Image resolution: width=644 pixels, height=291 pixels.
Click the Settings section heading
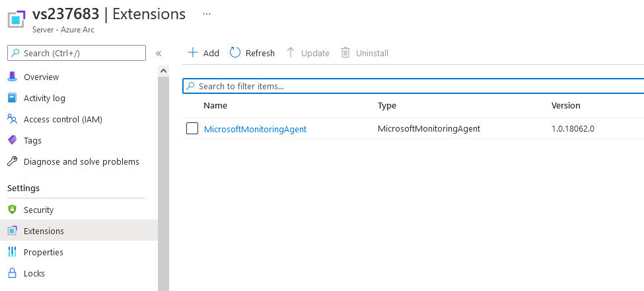(x=23, y=188)
